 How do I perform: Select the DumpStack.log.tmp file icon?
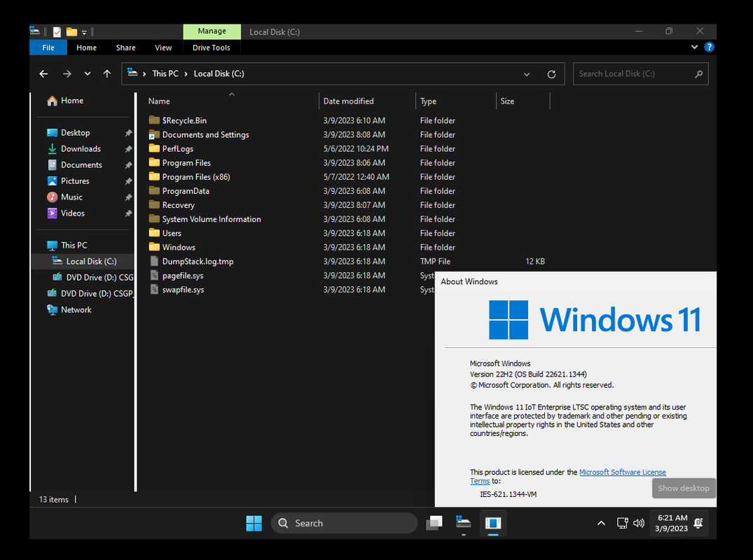pos(154,261)
